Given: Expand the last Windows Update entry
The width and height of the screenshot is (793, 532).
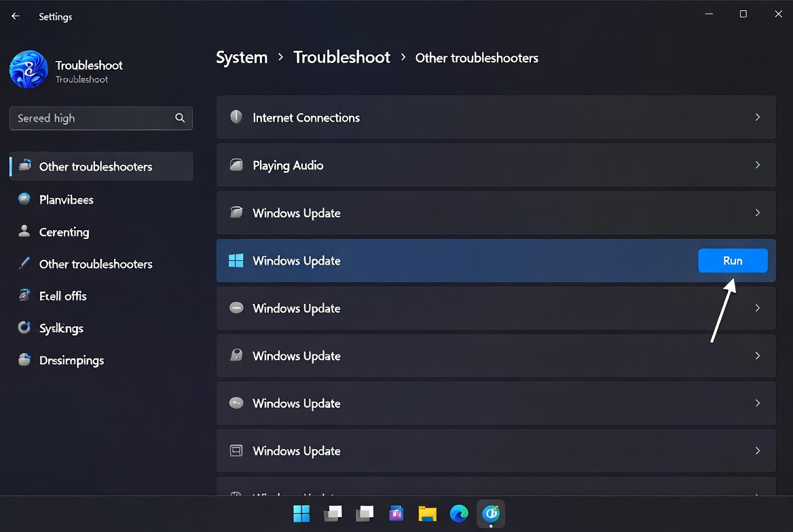Looking at the screenshot, I should click(x=758, y=451).
